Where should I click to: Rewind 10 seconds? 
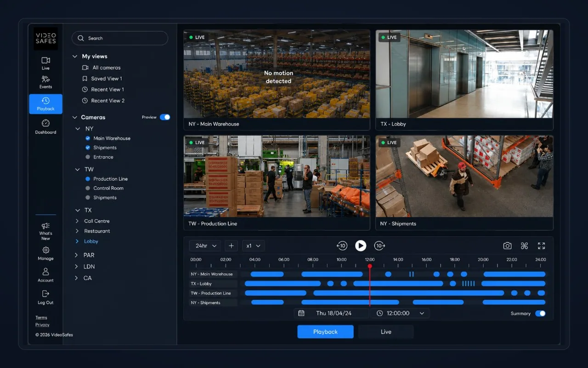pyautogui.click(x=341, y=246)
